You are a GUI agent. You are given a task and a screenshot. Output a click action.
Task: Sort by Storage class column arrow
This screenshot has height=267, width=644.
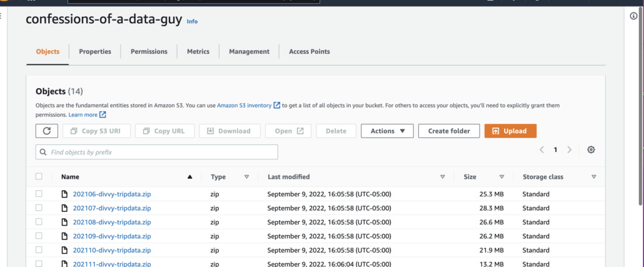594,177
